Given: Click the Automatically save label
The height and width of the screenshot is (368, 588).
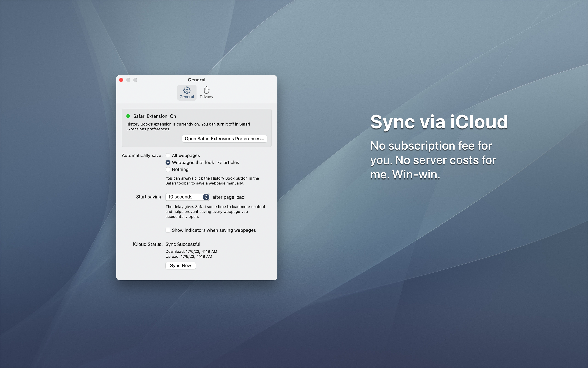Looking at the screenshot, I should coord(142,155).
